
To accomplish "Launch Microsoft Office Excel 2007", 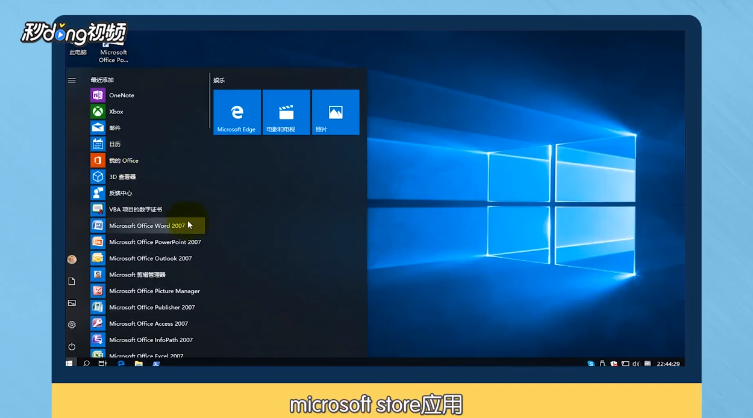I will [x=147, y=355].
